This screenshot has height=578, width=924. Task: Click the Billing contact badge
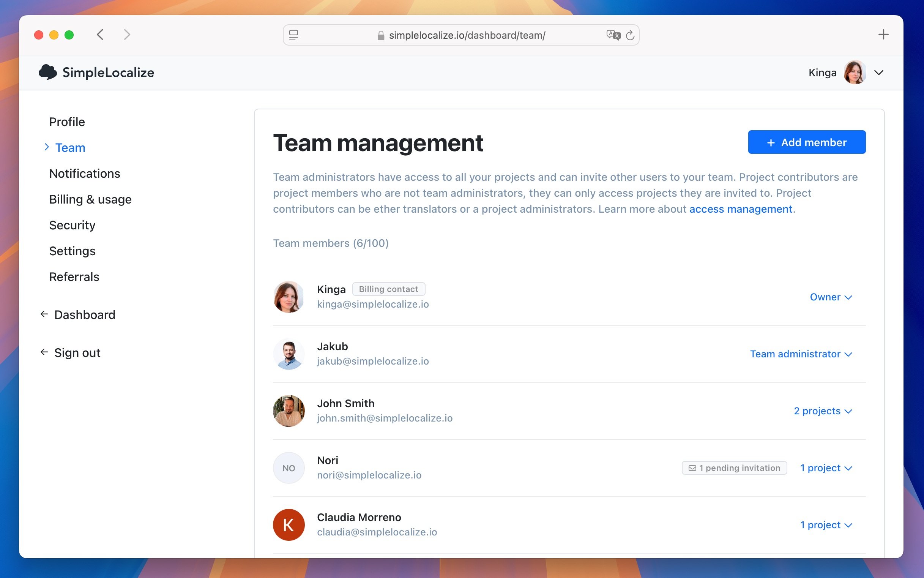(x=388, y=289)
